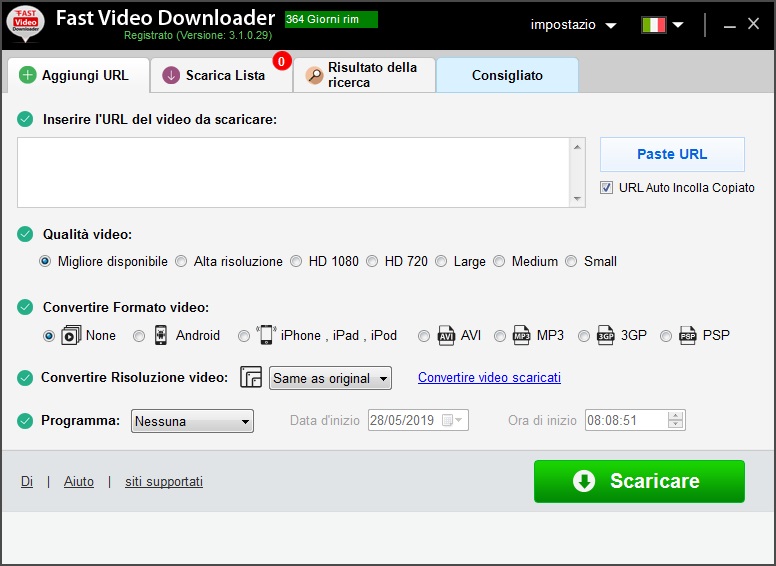Click the MP3 file icon
Viewport: 776px width, 566px height.
coord(521,335)
